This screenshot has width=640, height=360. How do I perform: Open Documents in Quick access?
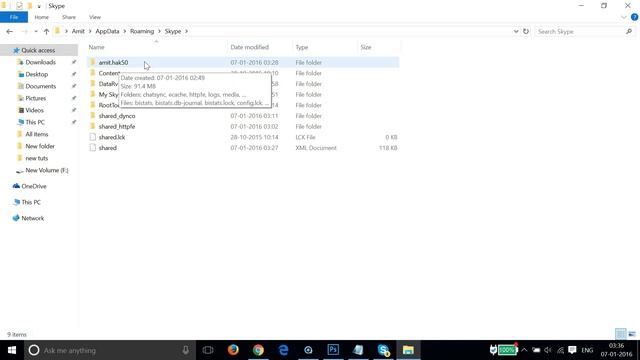[40, 87]
